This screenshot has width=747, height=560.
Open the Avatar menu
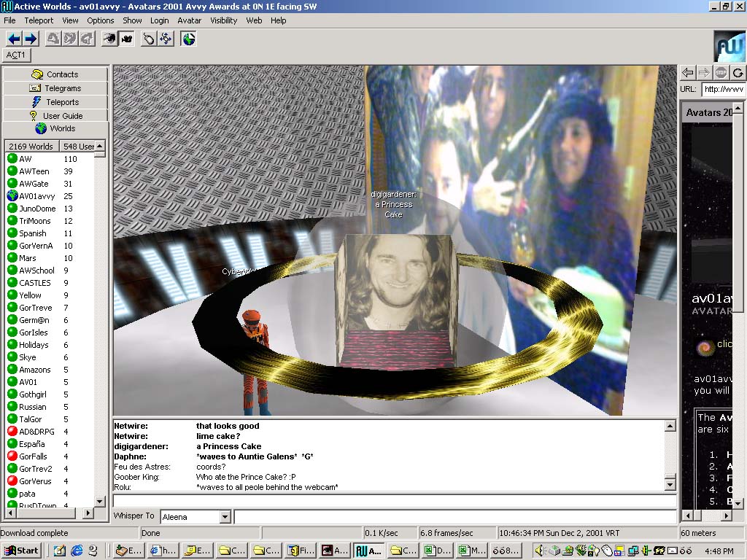point(190,20)
